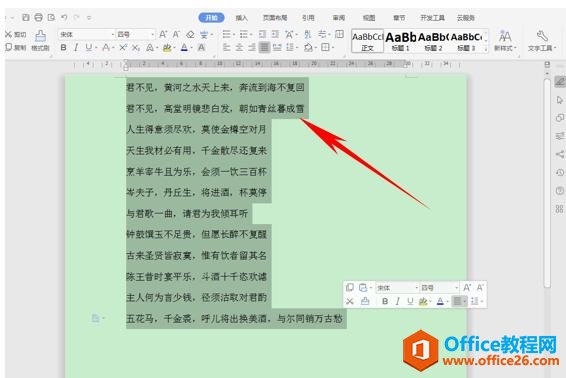
Task: Click the sort icon in ribbon
Action: tap(307, 34)
